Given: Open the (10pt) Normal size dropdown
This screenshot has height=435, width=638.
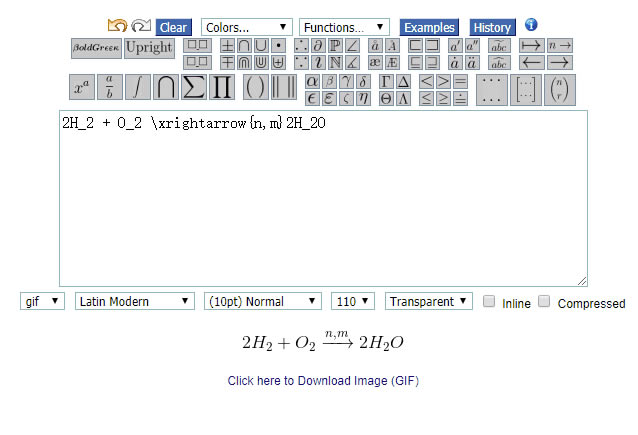Looking at the screenshot, I should click(x=263, y=301).
